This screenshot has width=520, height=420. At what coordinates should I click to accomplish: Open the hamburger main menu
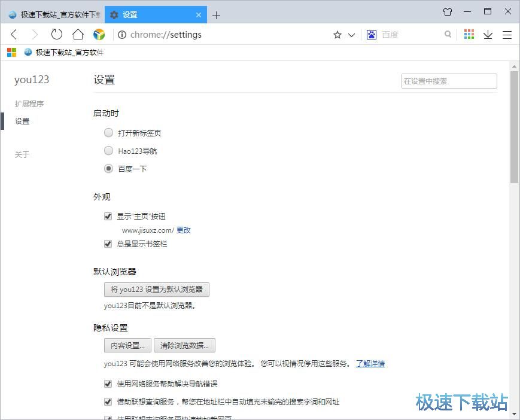tap(507, 35)
